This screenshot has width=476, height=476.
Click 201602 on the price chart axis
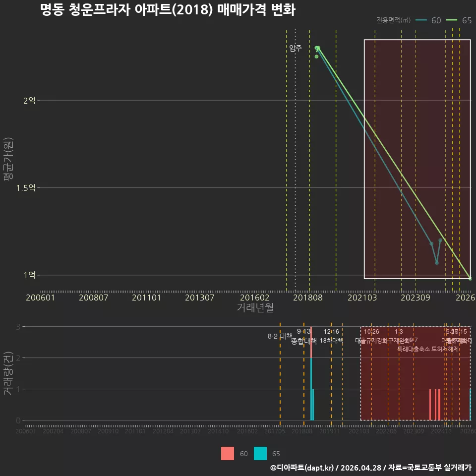254,297
